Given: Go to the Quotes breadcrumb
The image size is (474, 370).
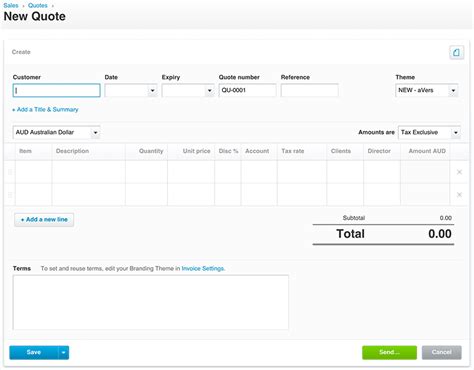Looking at the screenshot, I should tap(38, 5).
